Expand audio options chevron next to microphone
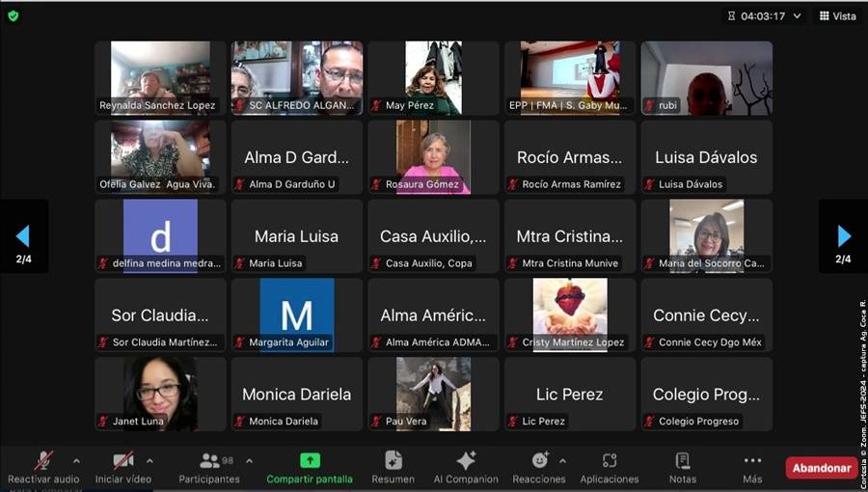 click(76, 460)
